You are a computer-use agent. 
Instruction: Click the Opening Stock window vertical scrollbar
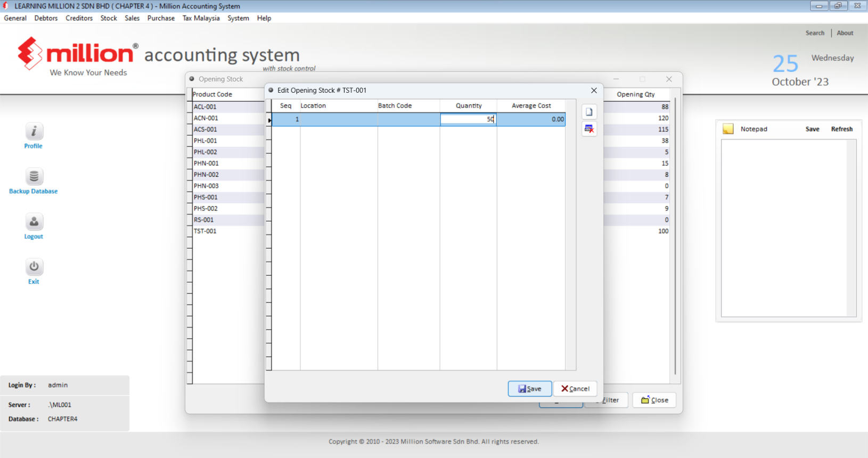[675, 236]
